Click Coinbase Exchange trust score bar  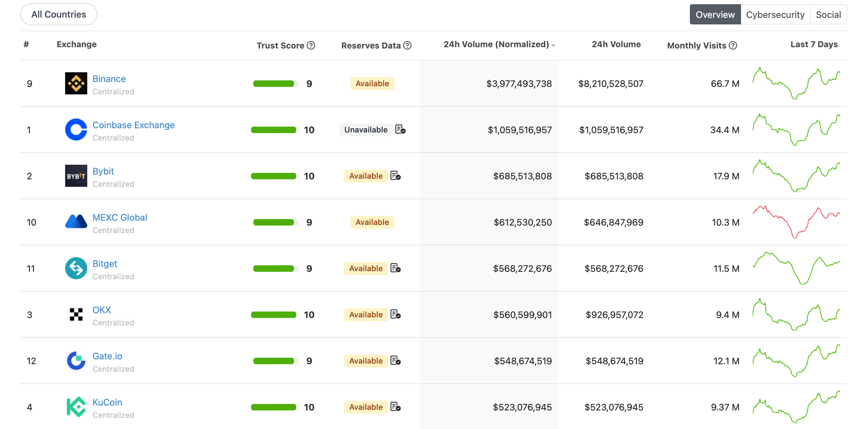click(273, 130)
